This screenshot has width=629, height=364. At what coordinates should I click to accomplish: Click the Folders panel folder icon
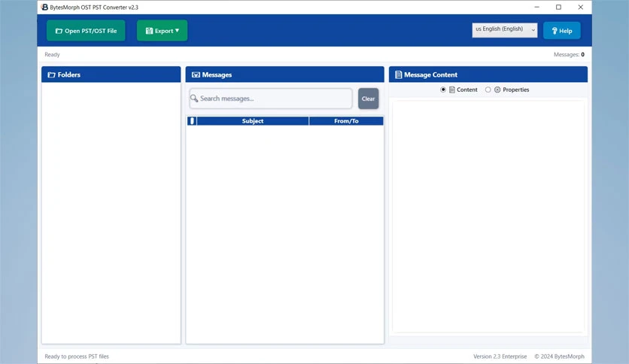[51, 75]
